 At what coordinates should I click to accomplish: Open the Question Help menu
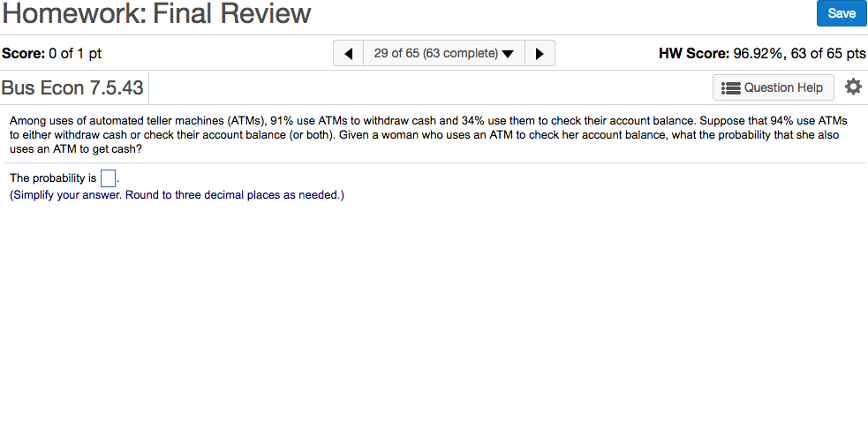point(773,87)
